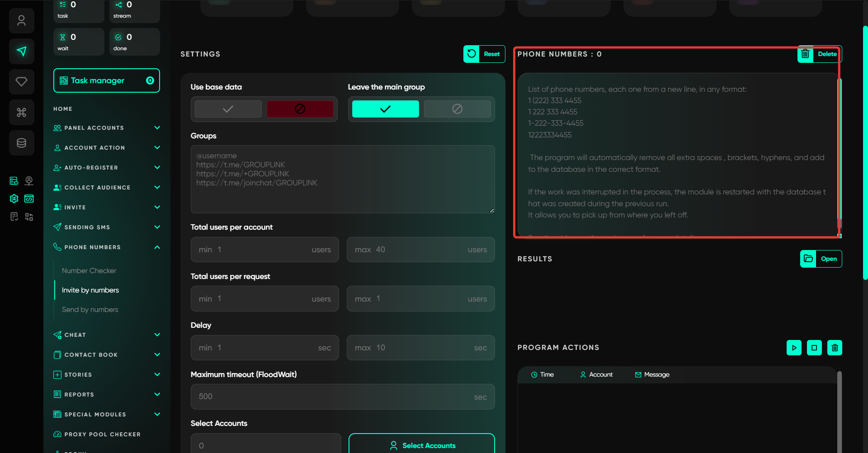Disable Use base data with red option
Screen dimensions: 868x453
tap(300, 109)
